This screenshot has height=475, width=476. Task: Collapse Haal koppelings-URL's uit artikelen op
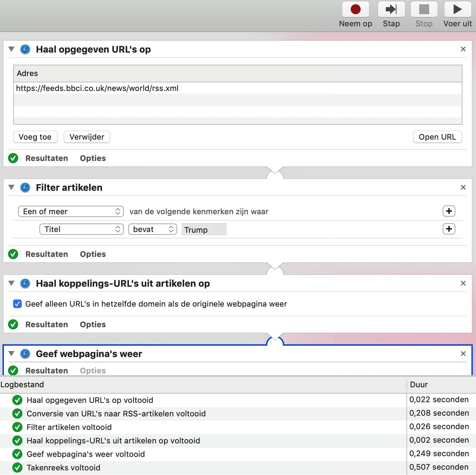11,283
